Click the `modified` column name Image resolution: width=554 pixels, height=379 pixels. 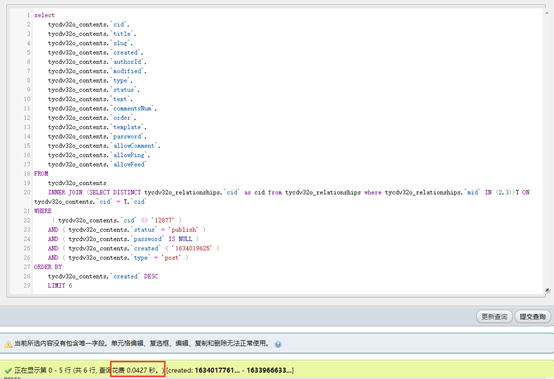[128, 71]
